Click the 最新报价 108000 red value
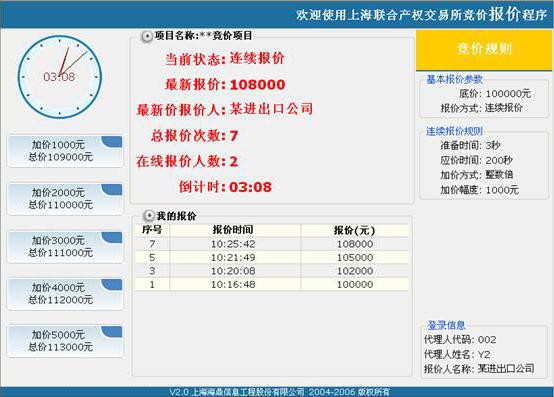554x397 pixels. coord(257,85)
